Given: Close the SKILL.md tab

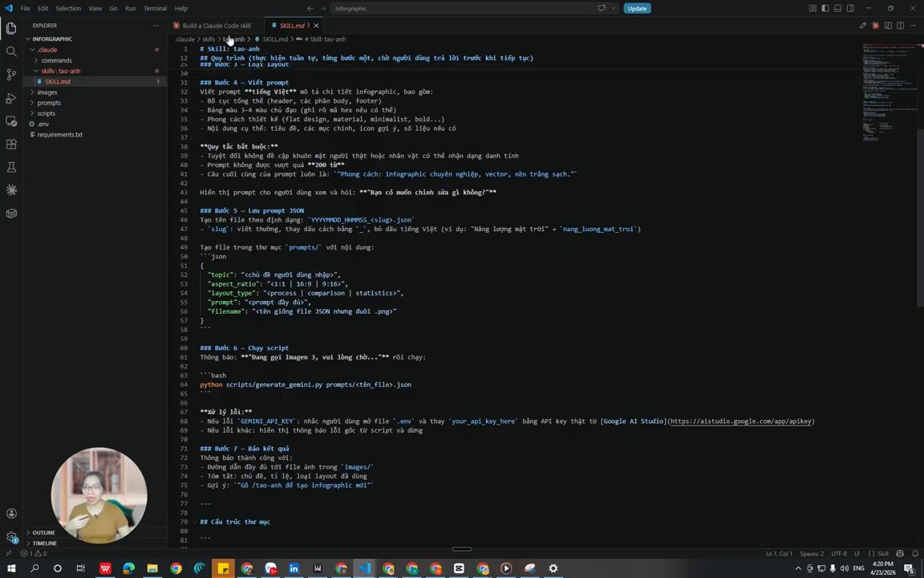Looking at the screenshot, I should click(x=316, y=26).
